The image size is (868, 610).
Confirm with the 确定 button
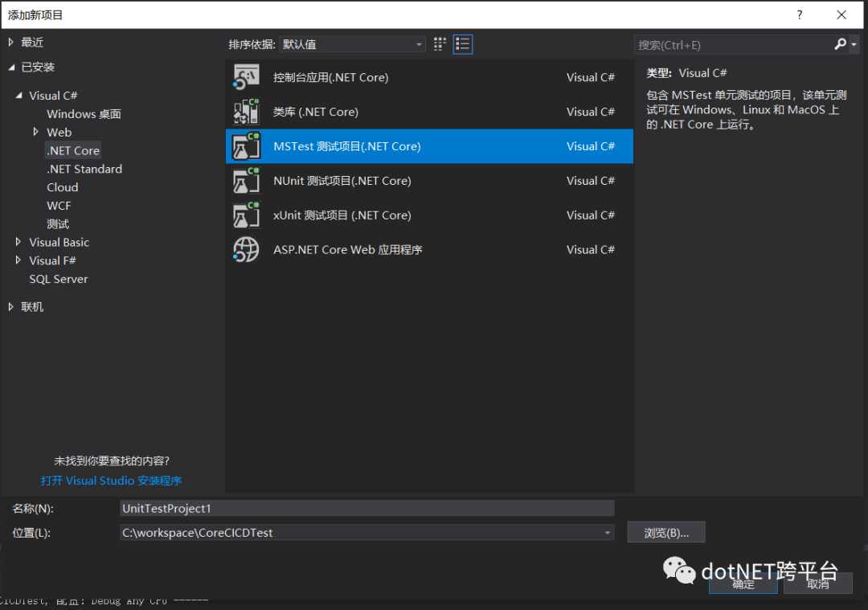tap(743, 583)
